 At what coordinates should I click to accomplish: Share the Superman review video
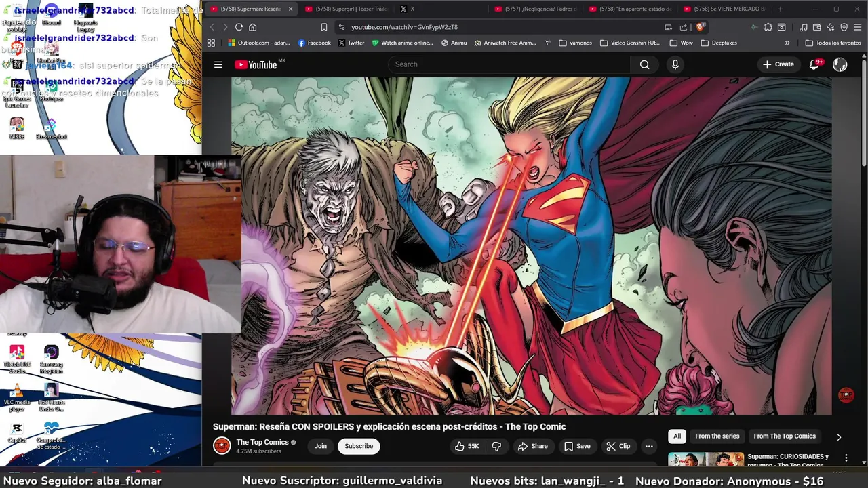(532, 446)
